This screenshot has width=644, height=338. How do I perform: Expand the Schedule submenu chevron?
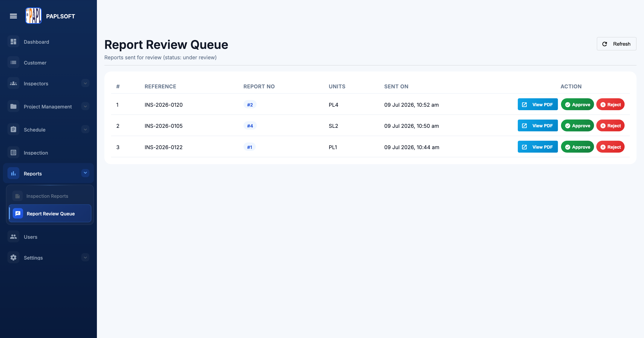(85, 130)
